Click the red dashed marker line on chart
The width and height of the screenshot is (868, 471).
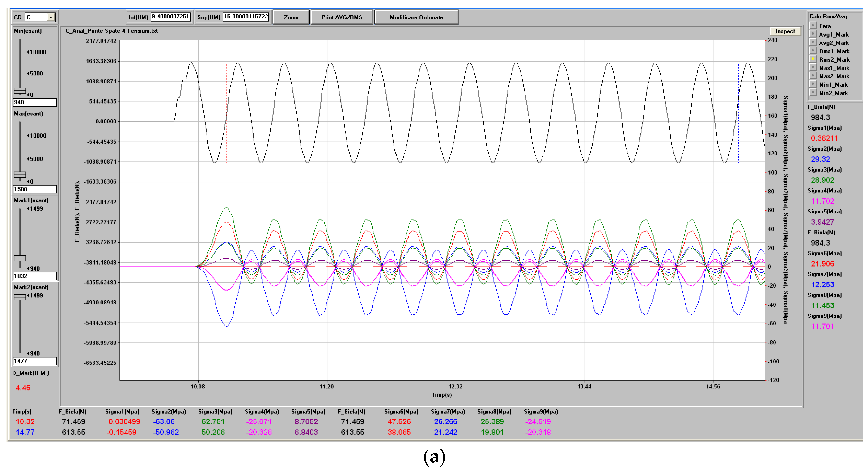226,113
